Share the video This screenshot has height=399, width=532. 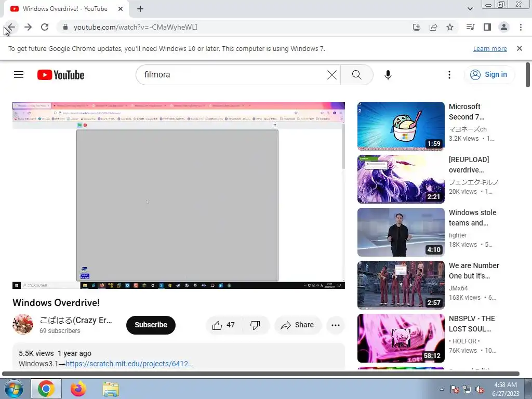click(x=297, y=325)
